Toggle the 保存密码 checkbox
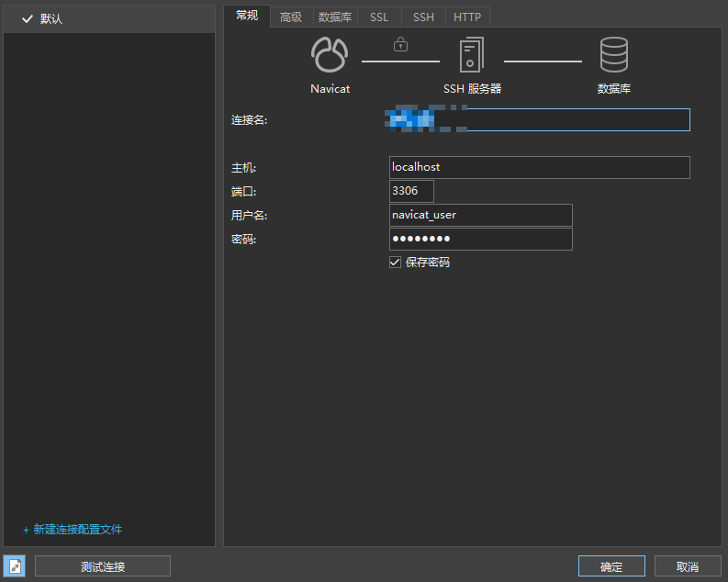This screenshot has width=728, height=582. (x=395, y=263)
